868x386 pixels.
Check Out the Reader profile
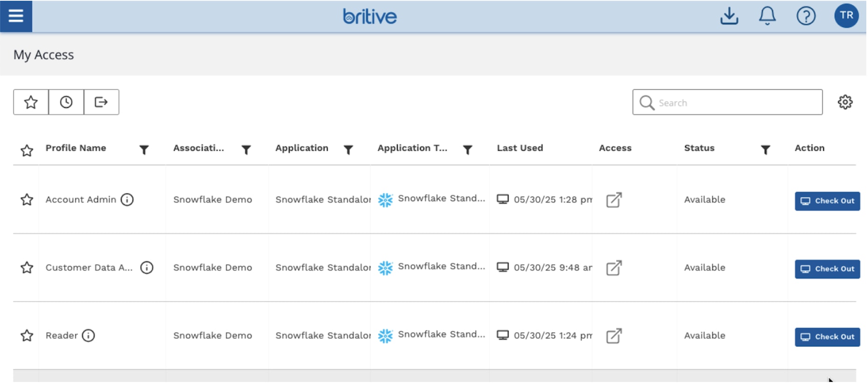(x=827, y=337)
